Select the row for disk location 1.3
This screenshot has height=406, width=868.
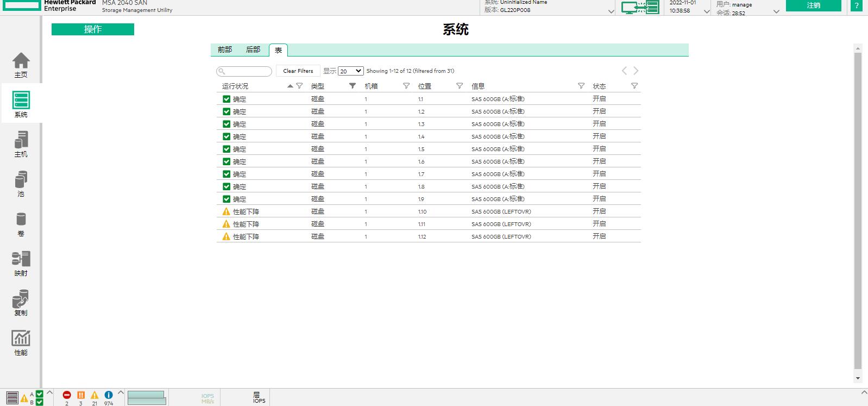[x=429, y=124]
